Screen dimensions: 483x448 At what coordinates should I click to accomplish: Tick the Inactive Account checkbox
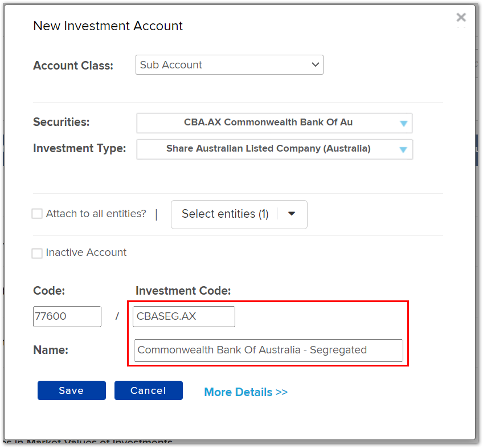pos(37,253)
